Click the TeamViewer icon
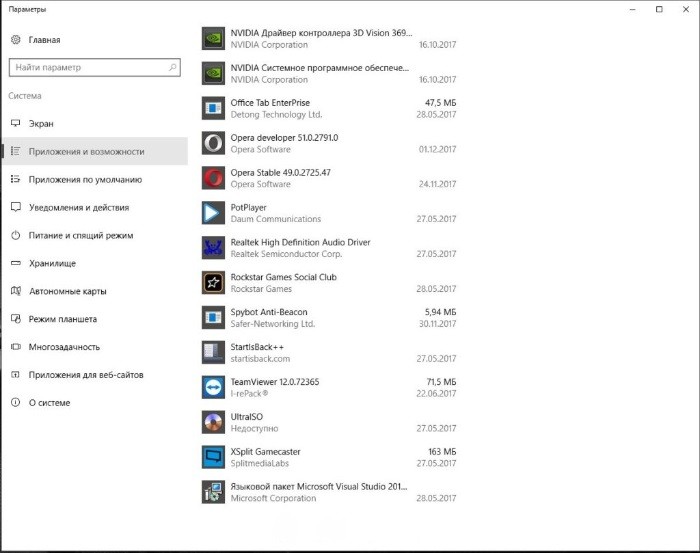 coord(213,387)
